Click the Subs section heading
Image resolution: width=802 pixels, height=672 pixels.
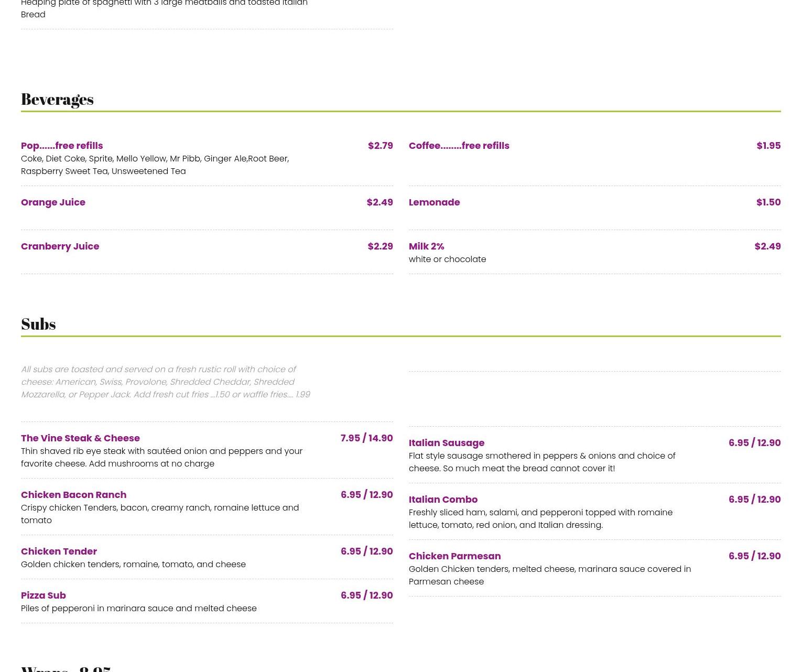pos(38,324)
